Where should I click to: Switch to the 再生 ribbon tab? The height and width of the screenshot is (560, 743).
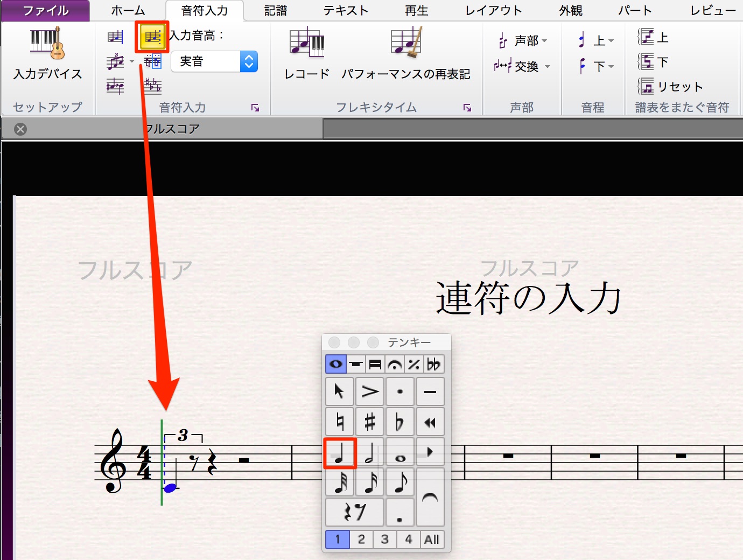point(416,10)
